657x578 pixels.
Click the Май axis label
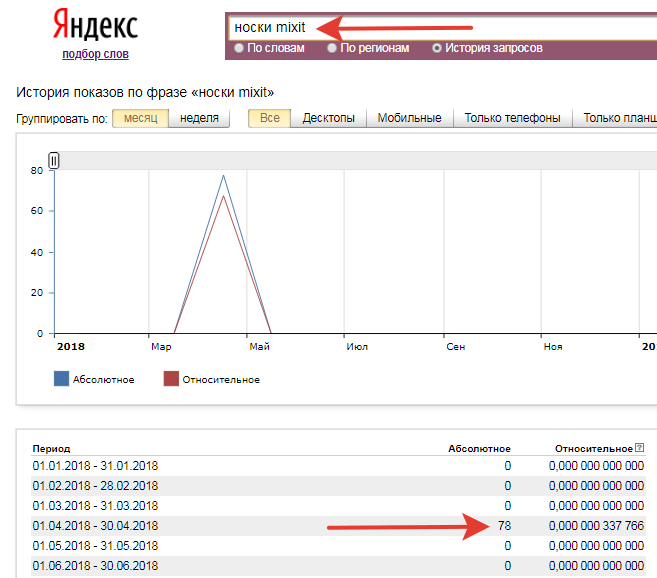(x=259, y=347)
